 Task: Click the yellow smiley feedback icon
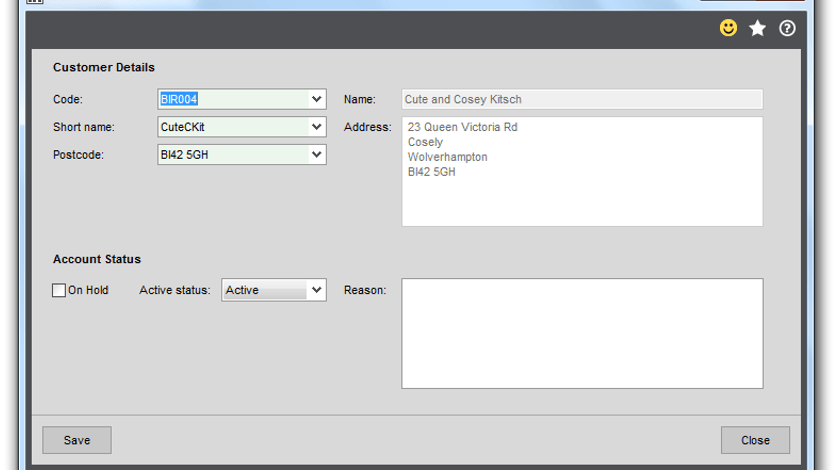tap(728, 28)
